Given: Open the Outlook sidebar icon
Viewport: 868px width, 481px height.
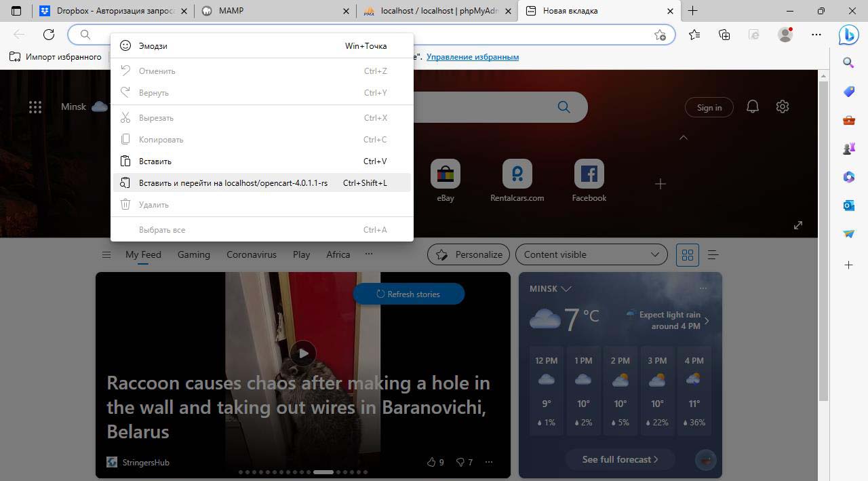Looking at the screenshot, I should click(x=848, y=205).
